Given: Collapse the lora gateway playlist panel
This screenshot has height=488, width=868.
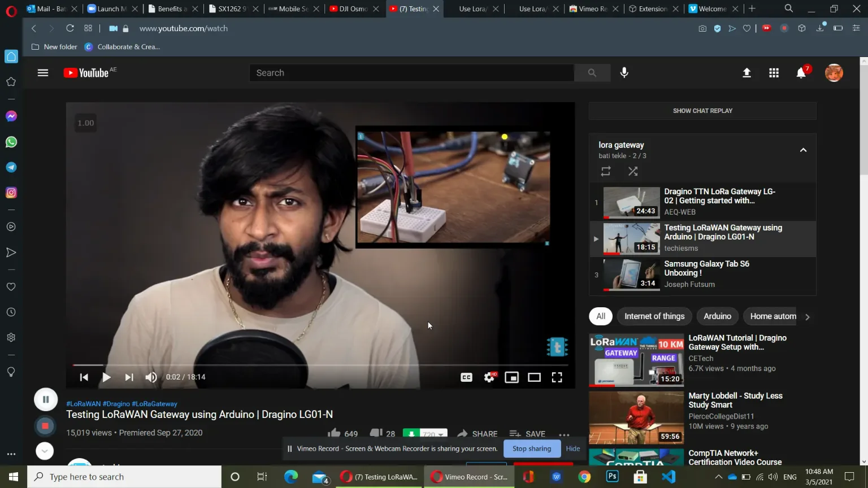Looking at the screenshot, I should pyautogui.click(x=803, y=150).
